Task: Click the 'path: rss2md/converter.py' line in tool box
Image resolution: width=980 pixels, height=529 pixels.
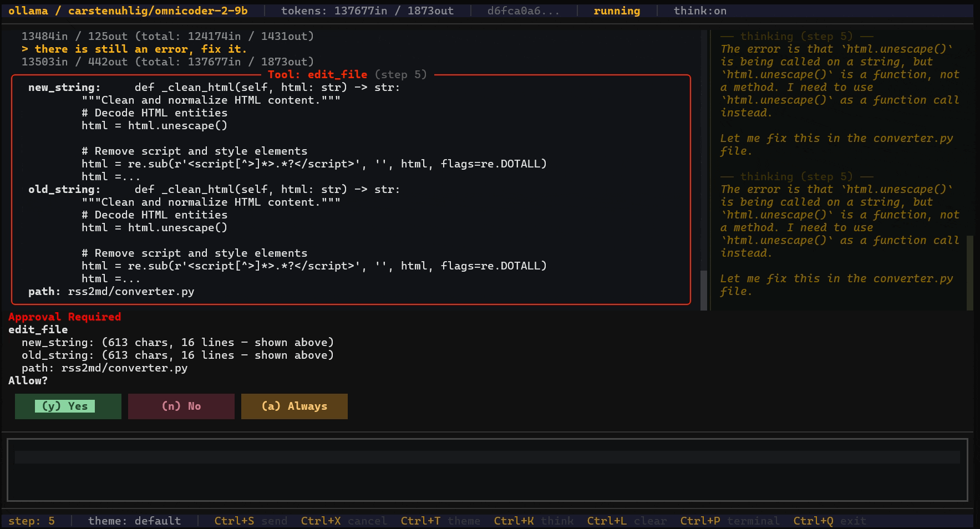Action: (111, 291)
